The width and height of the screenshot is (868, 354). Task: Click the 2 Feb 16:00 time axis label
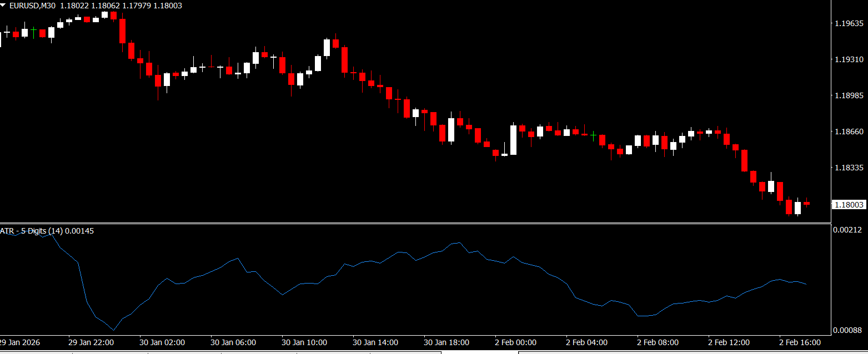point(800,342)
